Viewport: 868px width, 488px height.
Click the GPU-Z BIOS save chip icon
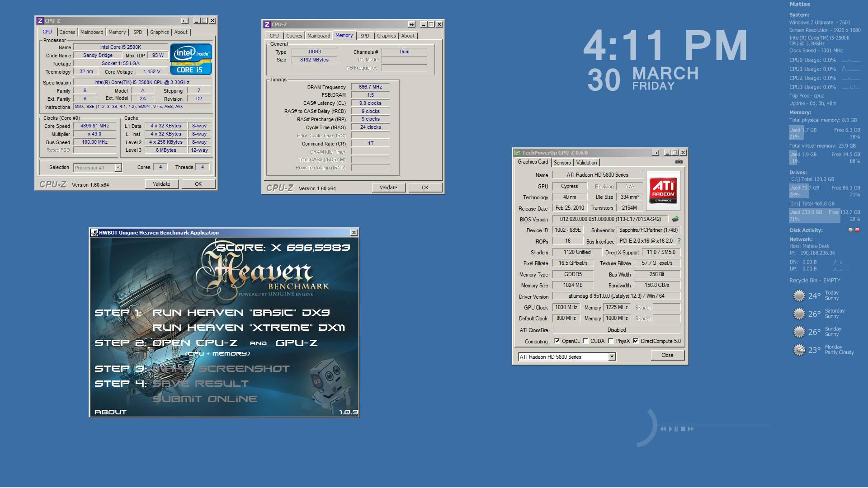click(x=675, y=219)
